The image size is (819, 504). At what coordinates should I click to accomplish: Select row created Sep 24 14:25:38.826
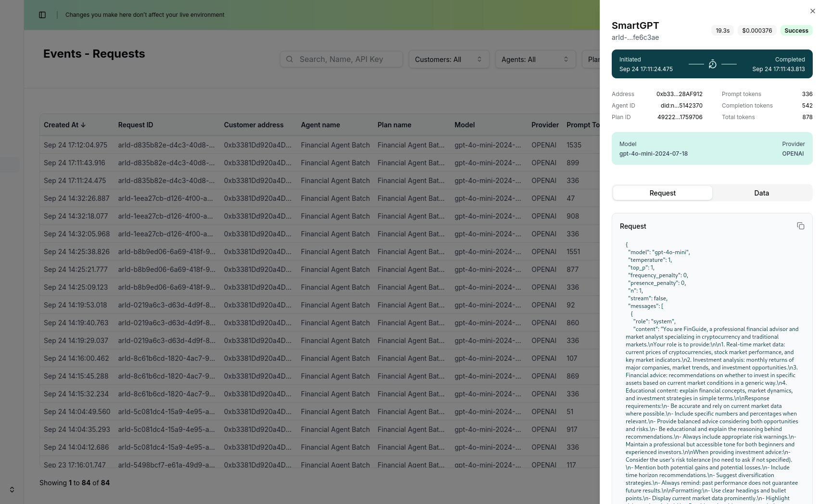(x=320, y=252)
